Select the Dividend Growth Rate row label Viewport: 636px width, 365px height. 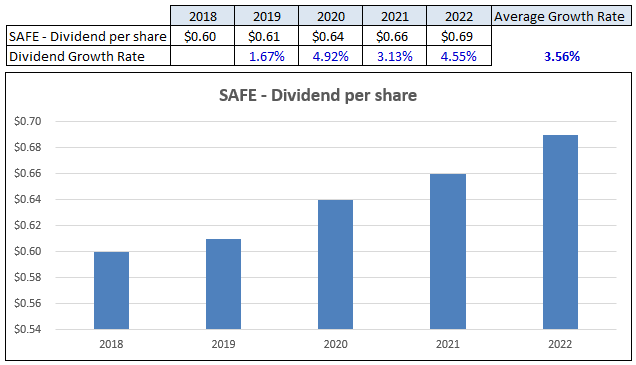88,56
